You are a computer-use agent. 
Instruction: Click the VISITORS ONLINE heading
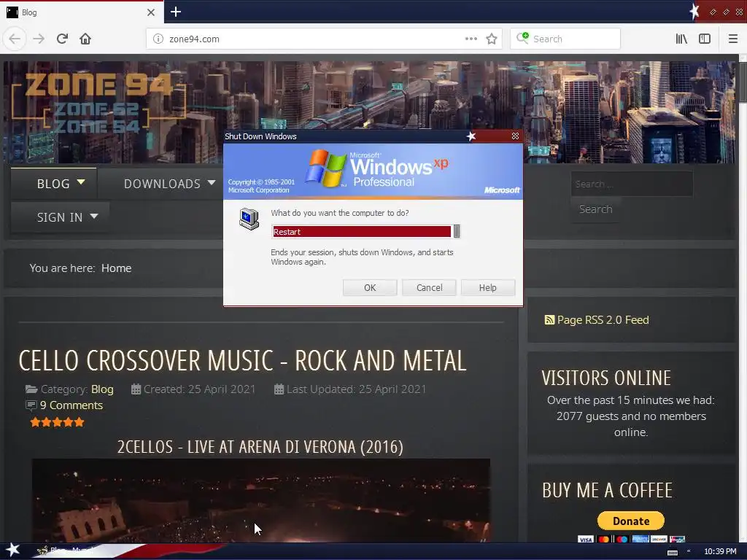tap(606, 378)
